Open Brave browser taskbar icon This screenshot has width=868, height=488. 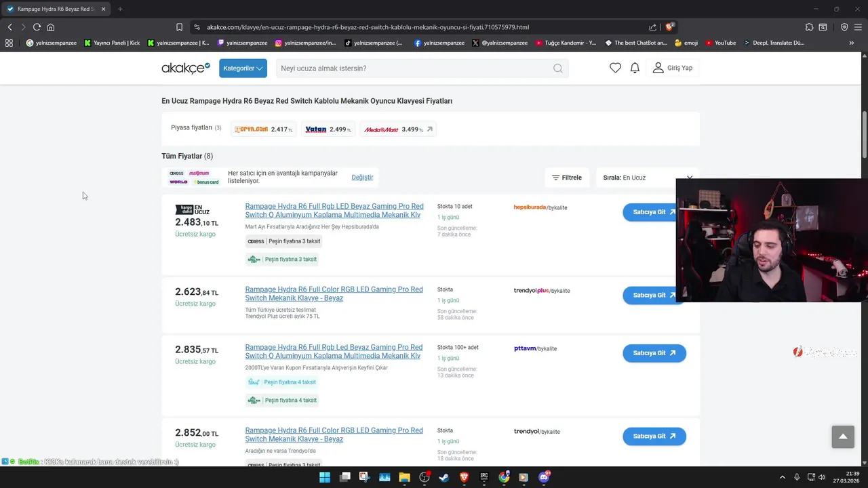465,477
